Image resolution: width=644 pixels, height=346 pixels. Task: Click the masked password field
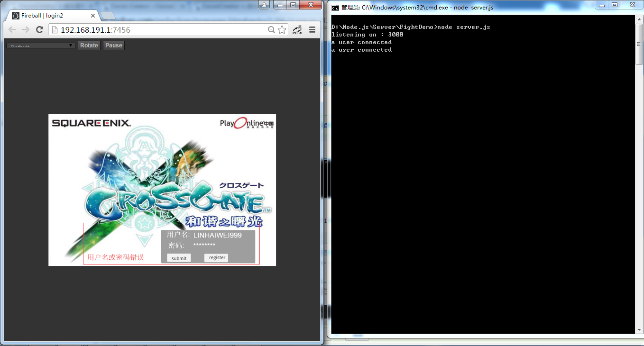point(204,245)
